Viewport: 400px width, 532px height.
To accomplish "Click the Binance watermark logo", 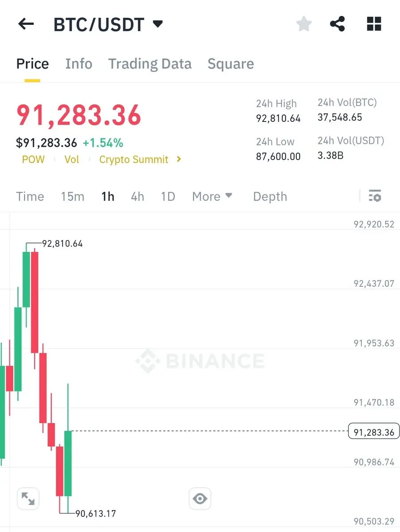I will (200, 361).
